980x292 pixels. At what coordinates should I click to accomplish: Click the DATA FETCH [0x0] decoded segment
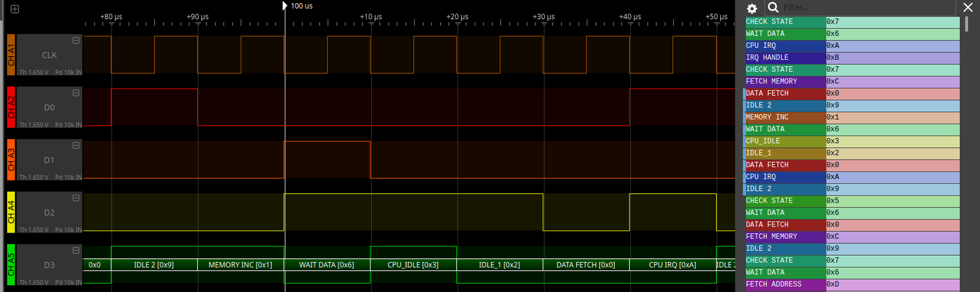click(x=586, y=265)
